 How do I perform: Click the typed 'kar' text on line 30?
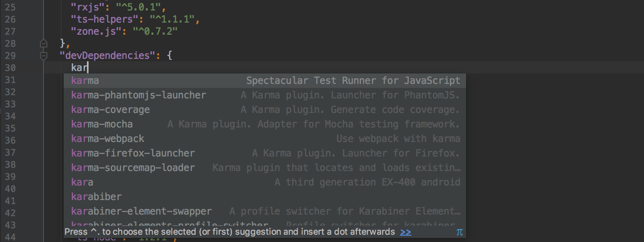[79, 68]
